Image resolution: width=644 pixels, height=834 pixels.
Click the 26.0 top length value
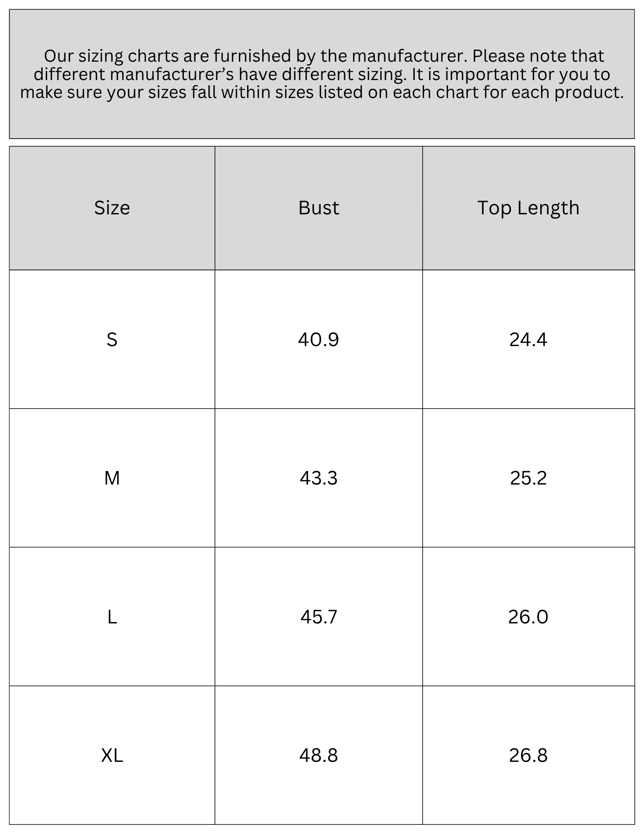tap(528, 617)
